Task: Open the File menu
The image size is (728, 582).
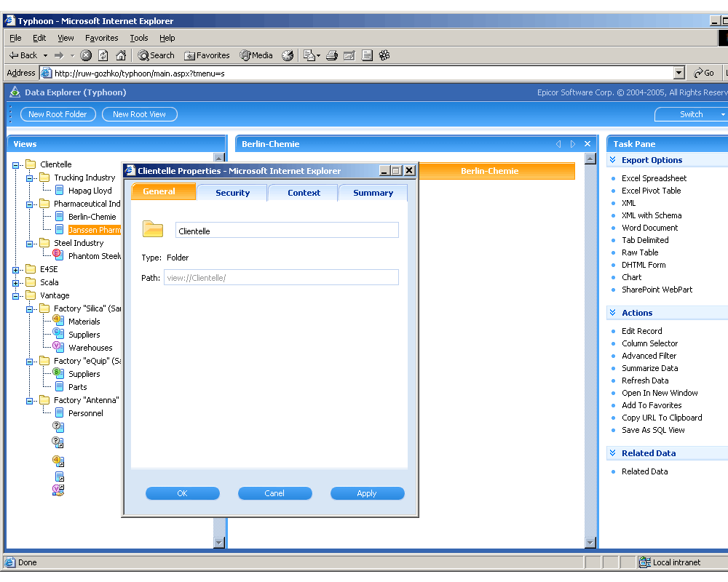Action: (x=15, y=38)
